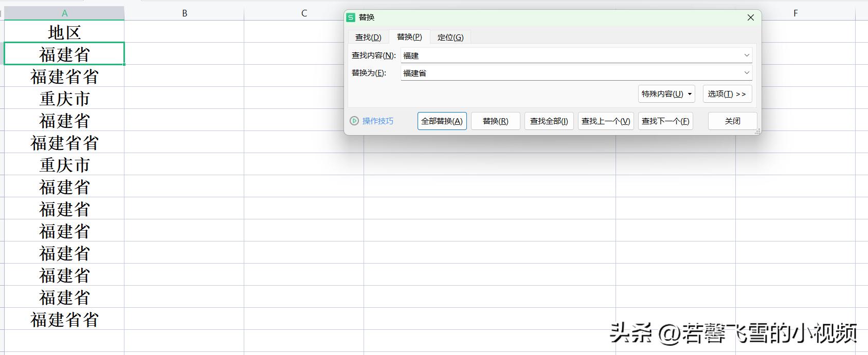
Task: Open the 操作技巧 tips link
Action: 377,121
